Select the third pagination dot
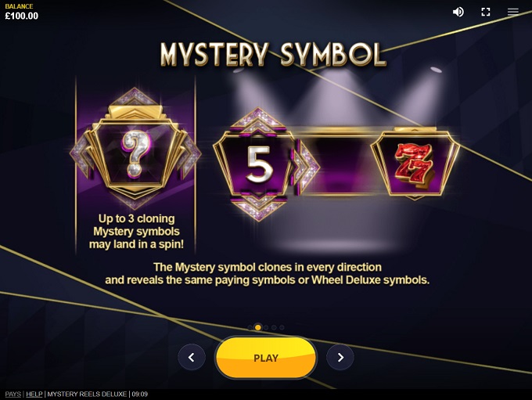Image resolution: width=532 pixels, height=400 pixels. coord(266,328)
